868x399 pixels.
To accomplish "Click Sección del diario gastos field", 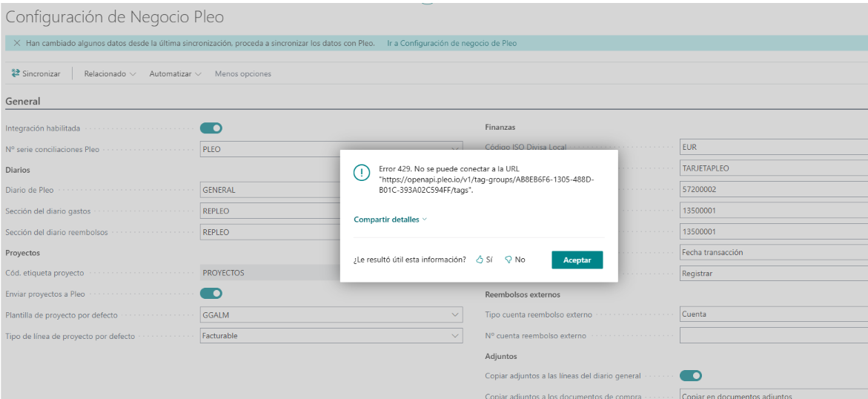I will [270, 211].
